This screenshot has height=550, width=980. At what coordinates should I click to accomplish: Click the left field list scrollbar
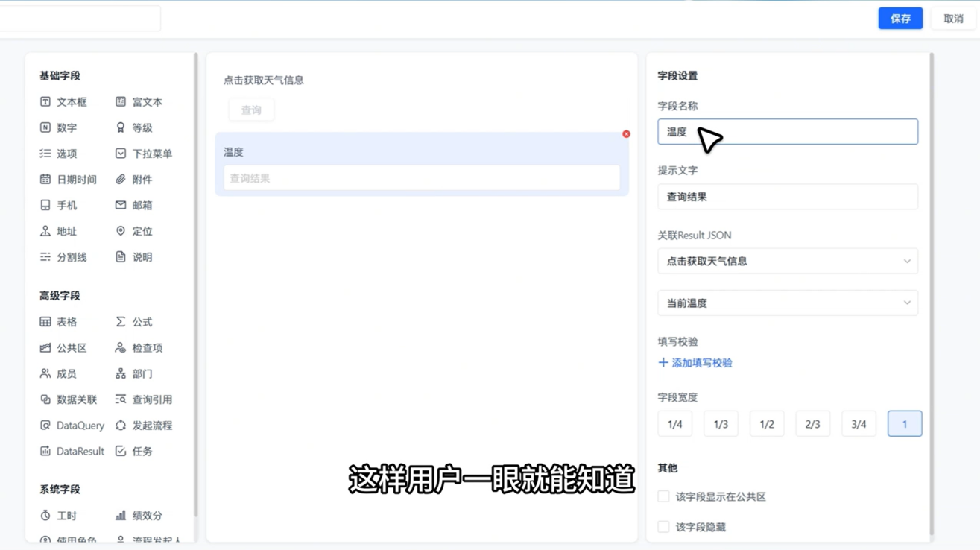(195, 285)
